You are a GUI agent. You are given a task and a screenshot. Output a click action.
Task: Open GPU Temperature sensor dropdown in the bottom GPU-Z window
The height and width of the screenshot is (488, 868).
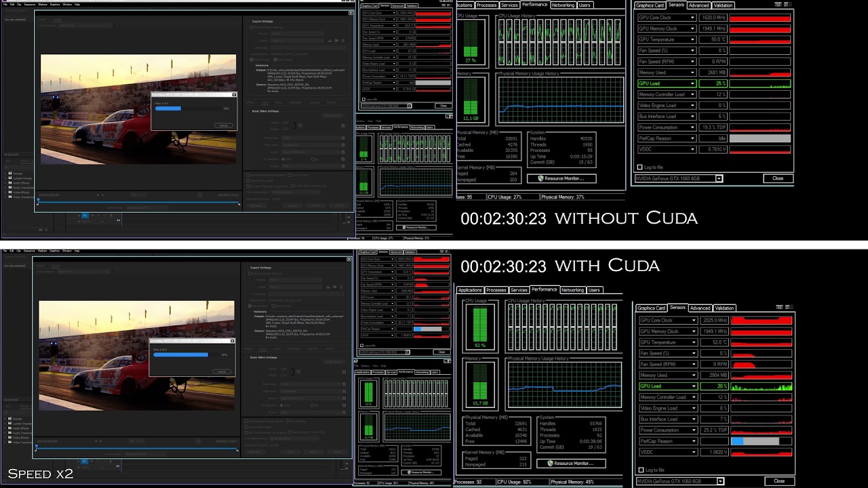point(692,342)
